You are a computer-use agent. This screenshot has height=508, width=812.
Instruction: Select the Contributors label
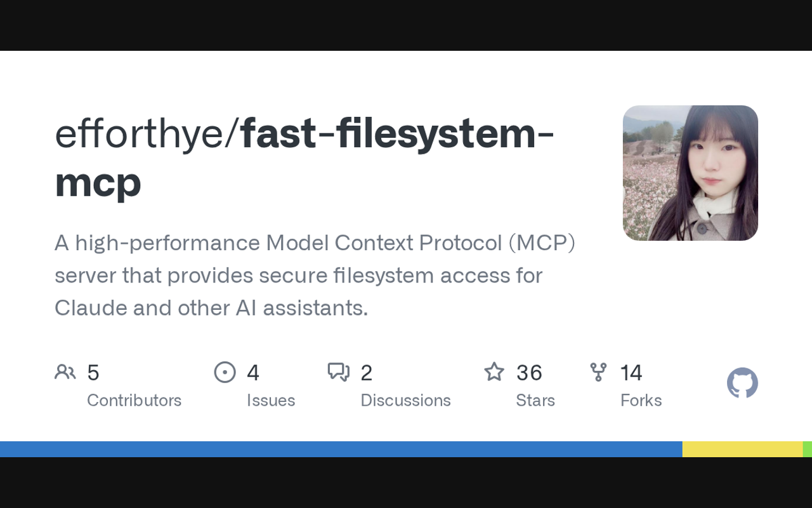coord(134,400)
